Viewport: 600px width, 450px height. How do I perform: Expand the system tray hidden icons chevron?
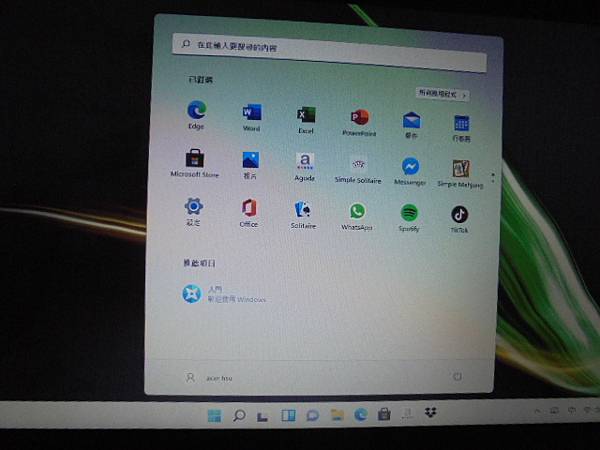[x=537, y=411]
